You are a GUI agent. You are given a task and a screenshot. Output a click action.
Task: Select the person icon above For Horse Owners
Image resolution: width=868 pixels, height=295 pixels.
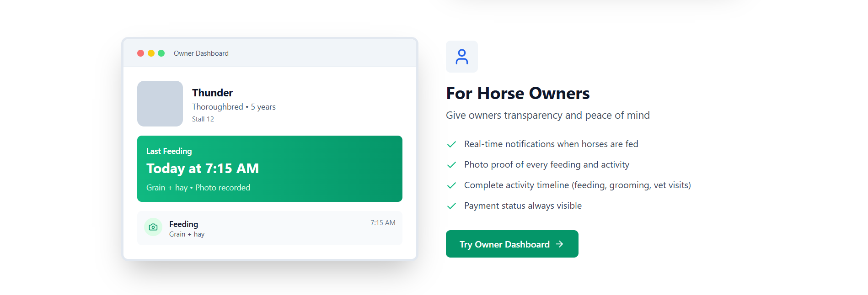(x=461, y=56)
